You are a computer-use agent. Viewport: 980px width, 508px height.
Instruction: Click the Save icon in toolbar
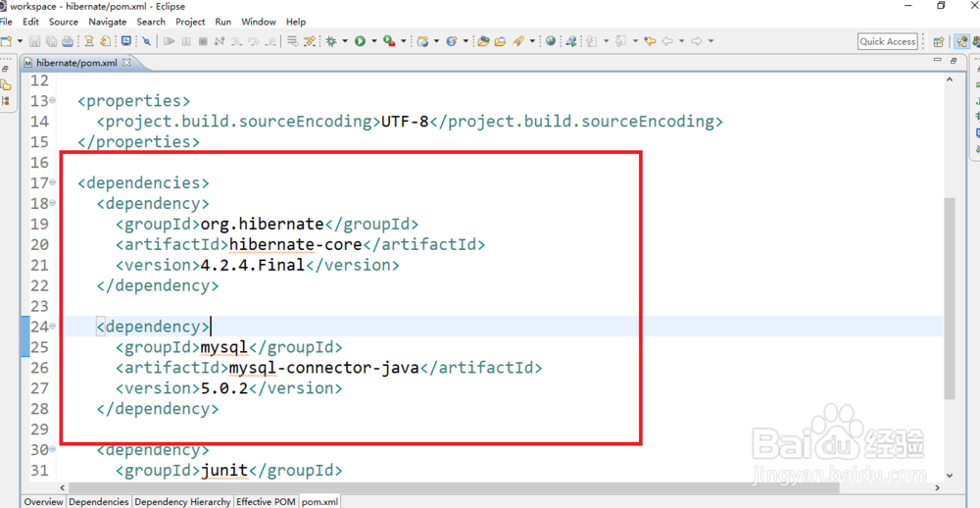(x=34, y=41)
